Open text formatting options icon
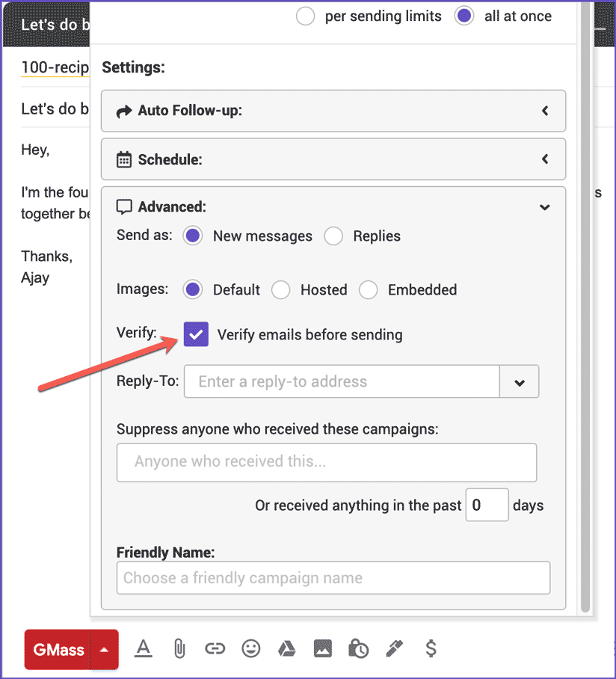Viewport: 616px width, 679px height. point(143,649)
